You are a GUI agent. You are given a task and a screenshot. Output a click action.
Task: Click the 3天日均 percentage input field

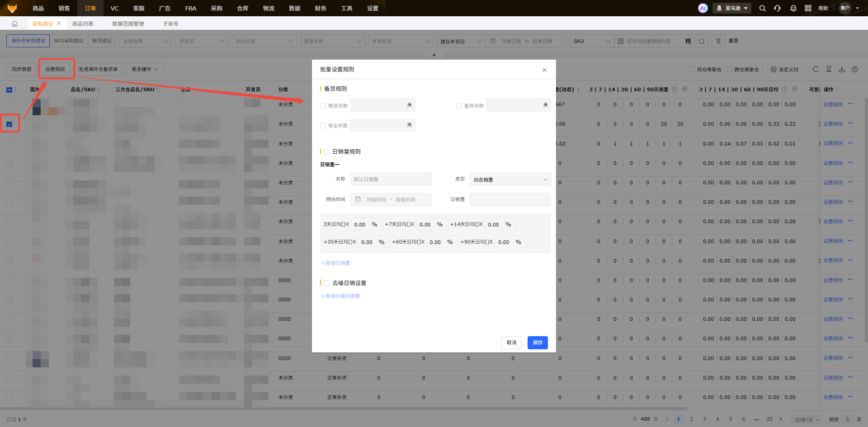coord(366,224)
